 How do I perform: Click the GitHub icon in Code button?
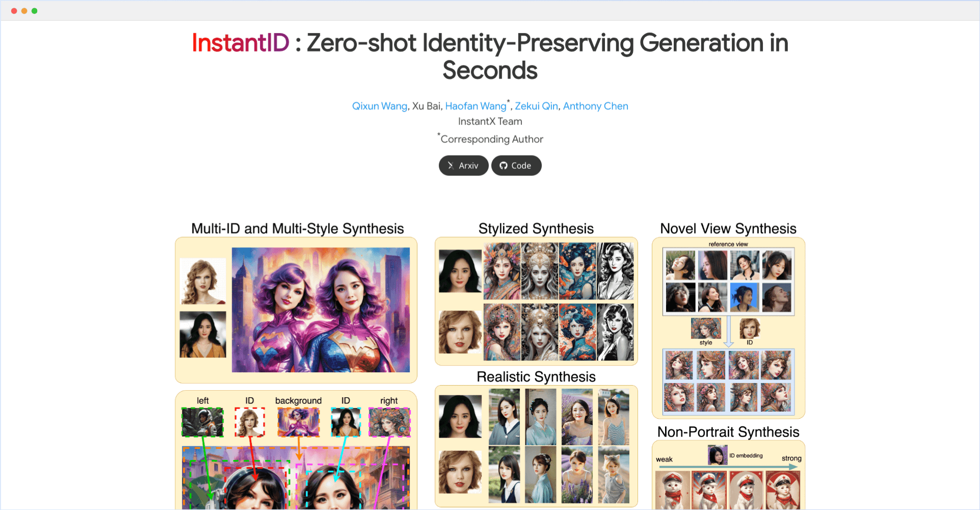point(504,166)
